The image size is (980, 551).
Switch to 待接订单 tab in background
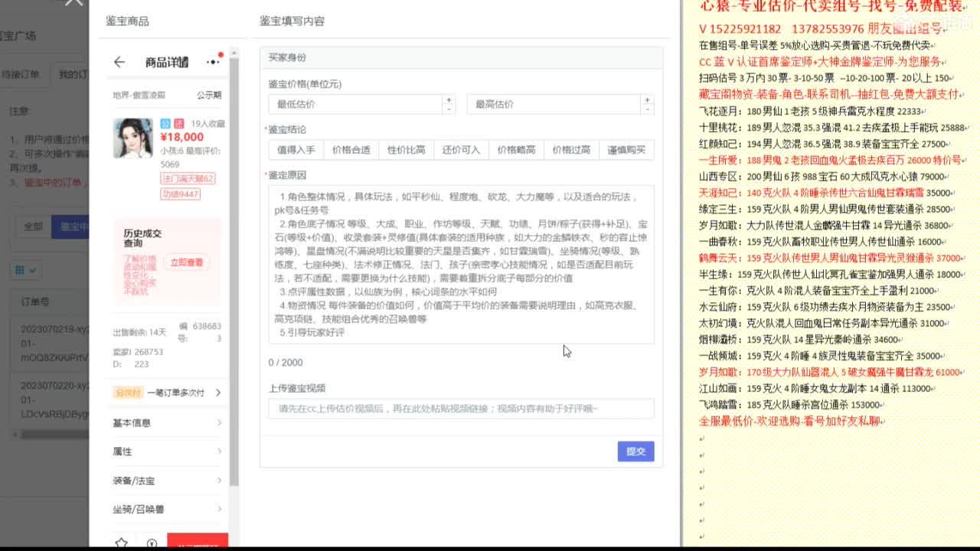21,74
